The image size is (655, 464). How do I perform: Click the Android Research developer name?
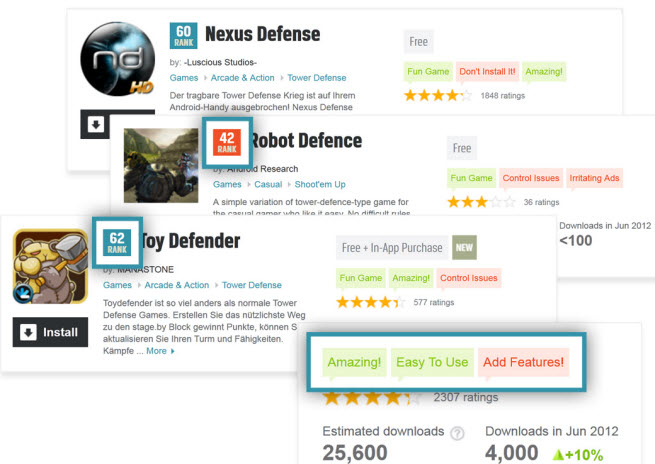point(263,169)
